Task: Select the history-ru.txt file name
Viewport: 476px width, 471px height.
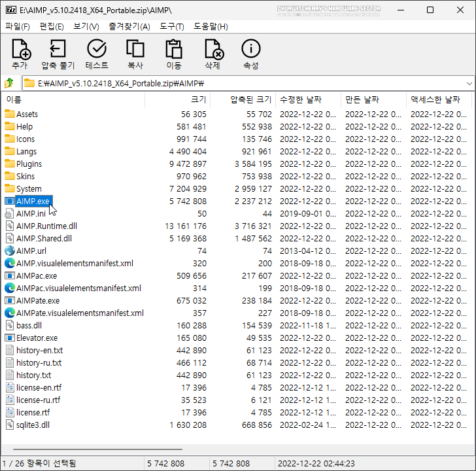Action: 39,362
